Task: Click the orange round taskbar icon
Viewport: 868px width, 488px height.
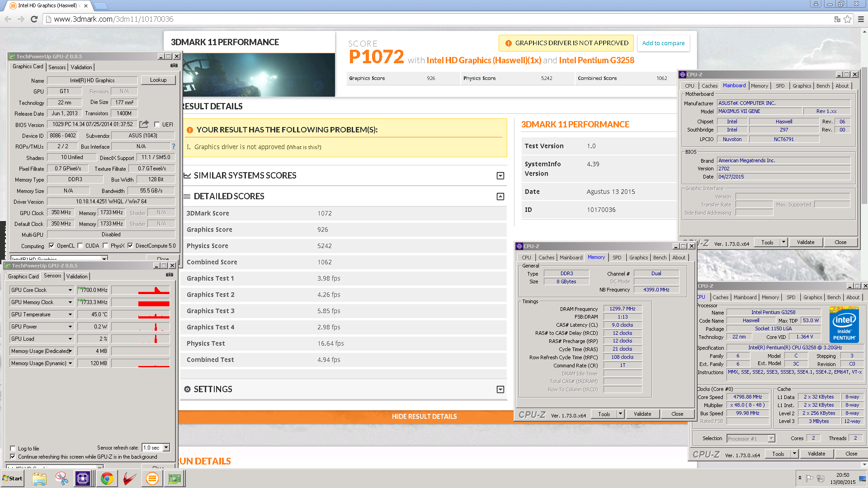Action: tap(152, 479)
